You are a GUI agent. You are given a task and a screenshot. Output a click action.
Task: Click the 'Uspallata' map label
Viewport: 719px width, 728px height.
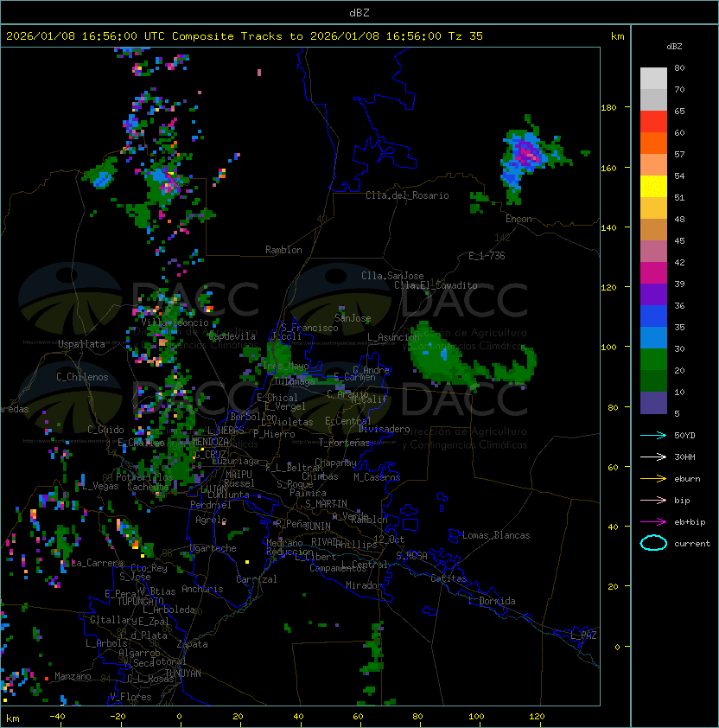click(81, 344)
